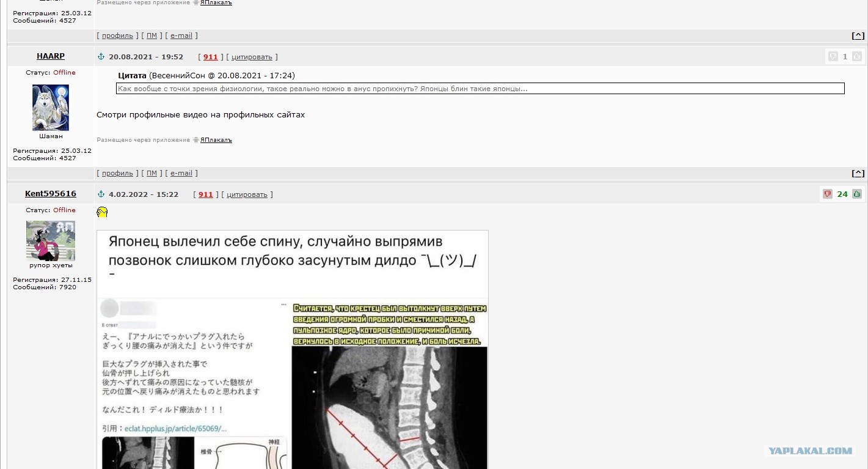868x469 pixels.
Task: Click the anchor icon on Kent595616's post
Action: pos(101,194)
